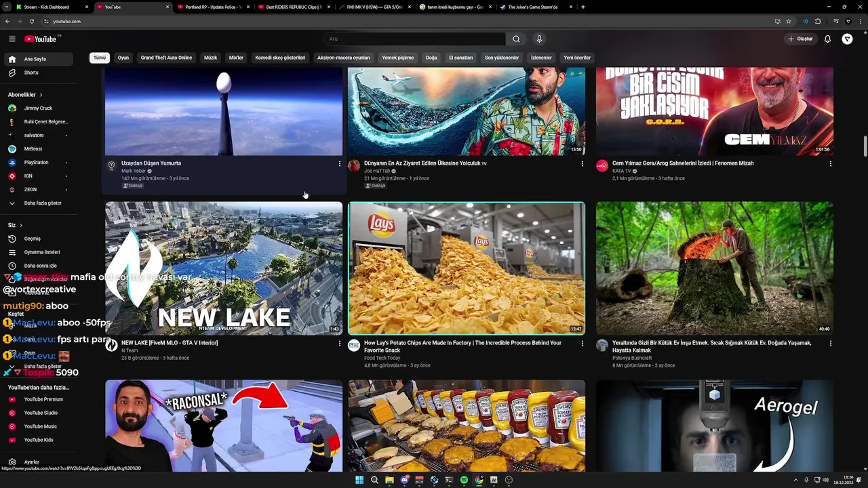This screenshot has width=868, height=488.
Task: Reload the page in browser toolbar
Action: tap(32, 21)
